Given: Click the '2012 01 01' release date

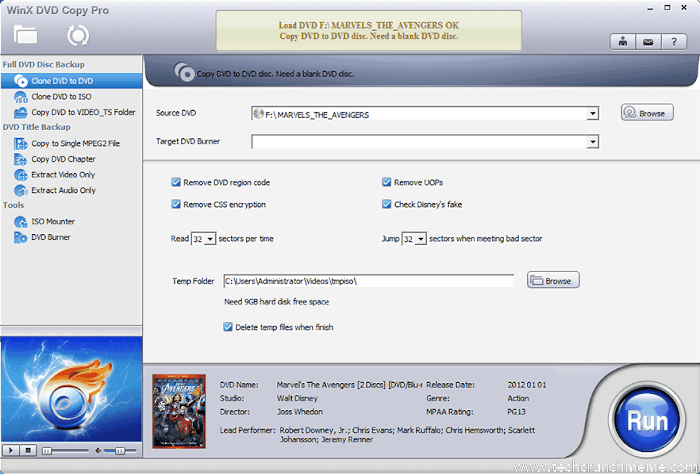Looking at the screenshot, I should pos(527,385).
